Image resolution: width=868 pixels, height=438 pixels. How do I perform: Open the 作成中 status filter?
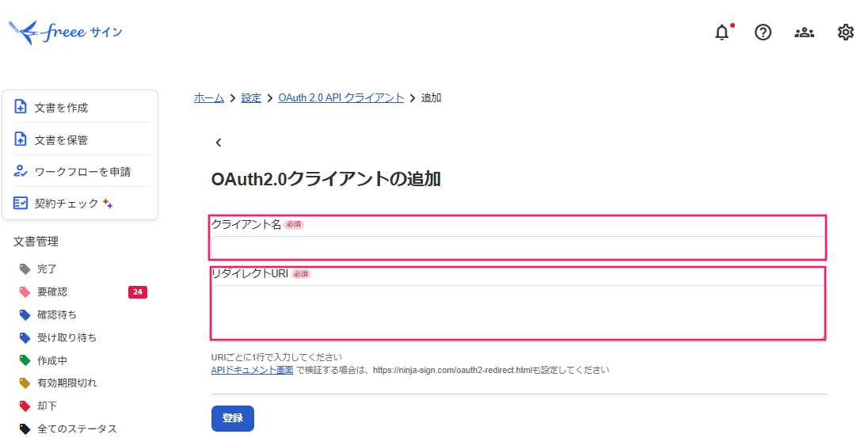52,360
